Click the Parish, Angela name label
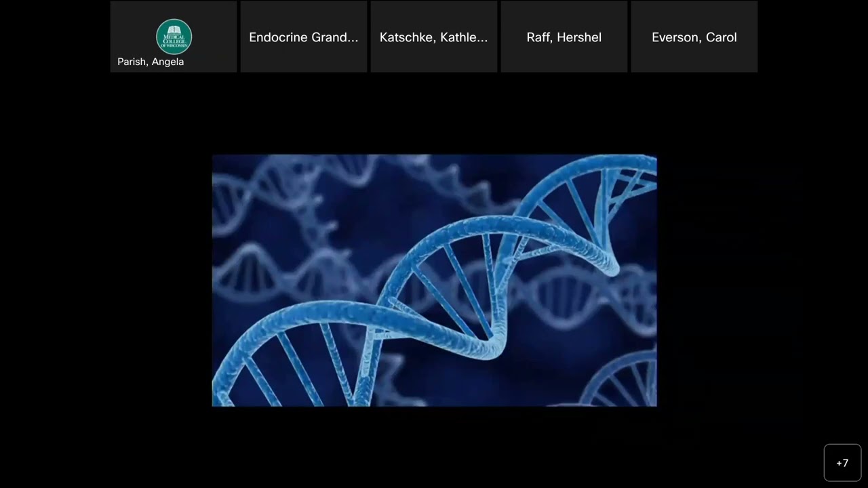The width and height of the screenshot is (868, 488). [151, 62]
